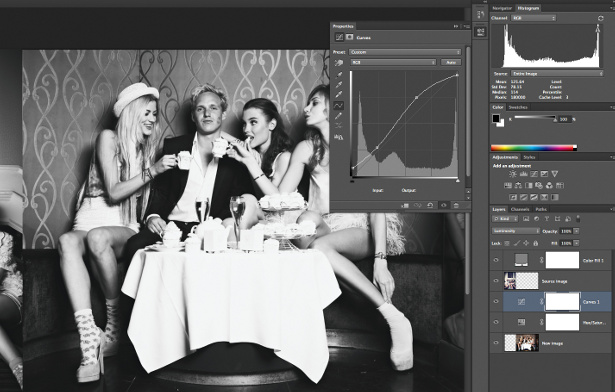Screen dimensions: 615x392
Task: Open the Fill slider arrow
Action: click(x=576, y=243)
